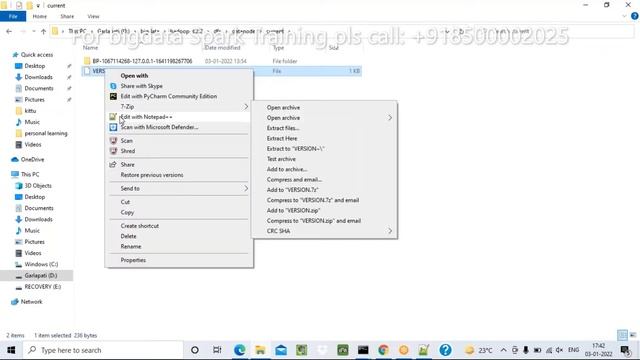Choose Restore previous versions
This screenshot has height=360, width=640.
pos(179,175)
